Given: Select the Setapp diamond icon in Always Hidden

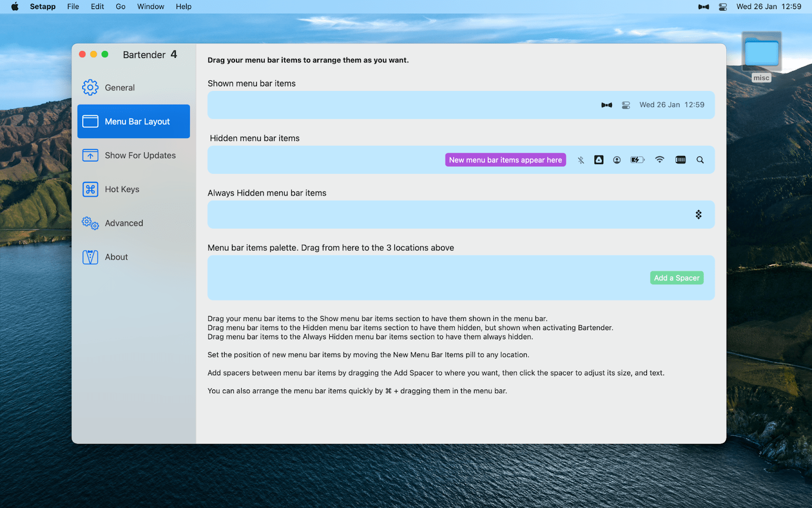Looking at the screenshot, I should (x=698, y=214).
